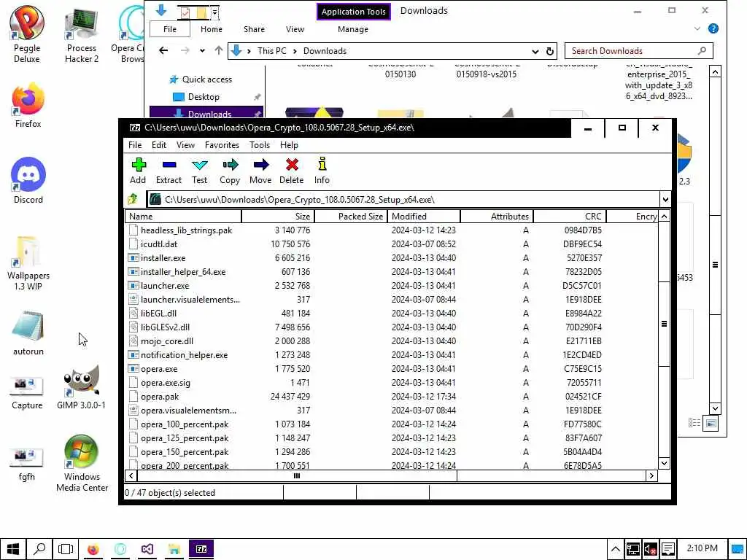Click the 7-Zip file list scroll down arrow
The height and width of the screenshot is (560, 747).
point(664,463)
